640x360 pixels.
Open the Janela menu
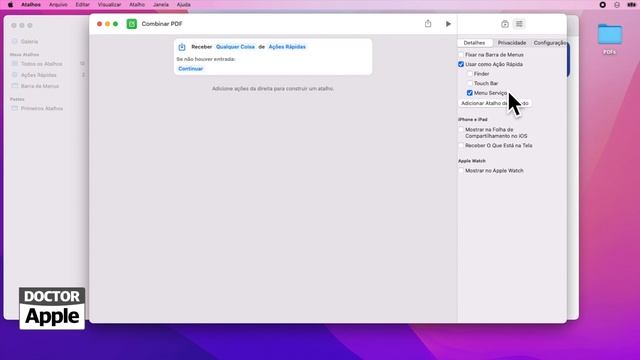[x=161, y=5]
